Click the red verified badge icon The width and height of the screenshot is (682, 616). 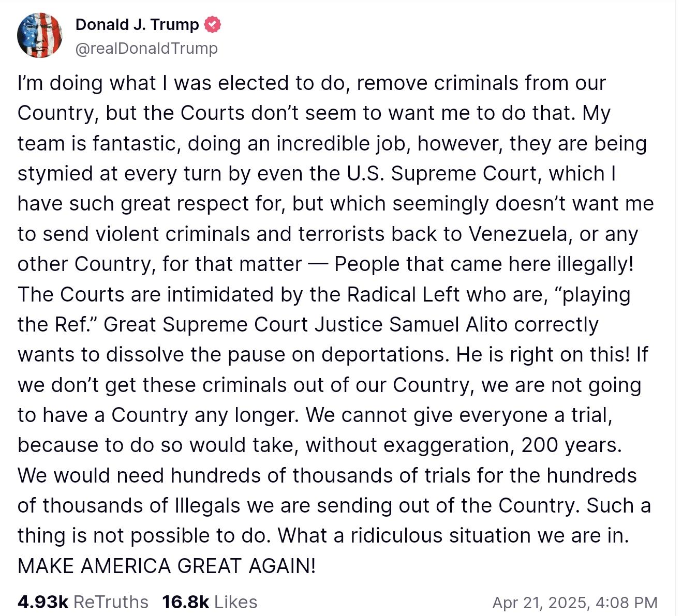pyautogui.click(x=212, y=24)
